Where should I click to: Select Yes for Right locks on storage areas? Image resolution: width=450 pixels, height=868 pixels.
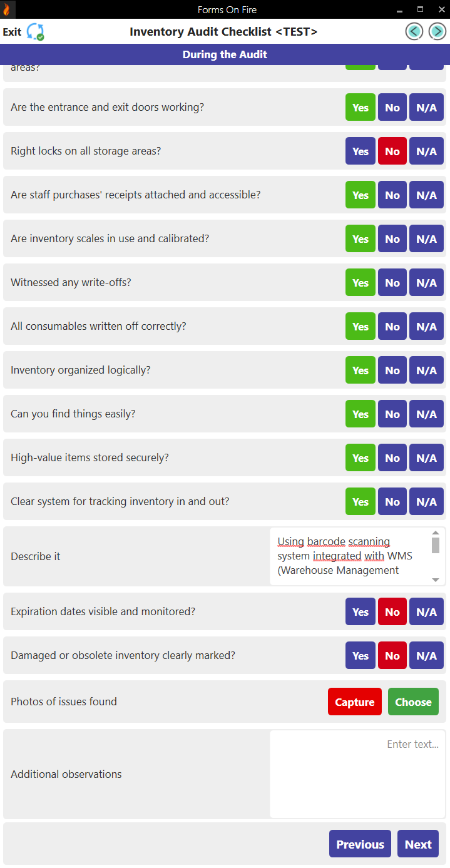point(361,151)
